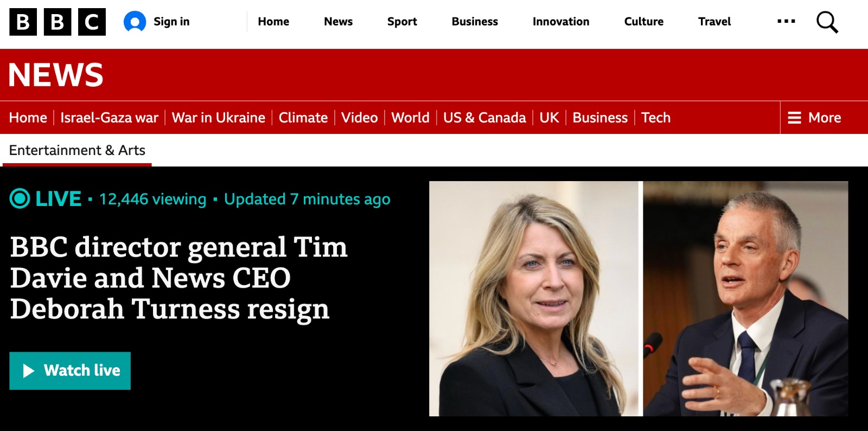Click the woman's photo thumbnail
868x431 pixels.
click(x=535, y=299)
